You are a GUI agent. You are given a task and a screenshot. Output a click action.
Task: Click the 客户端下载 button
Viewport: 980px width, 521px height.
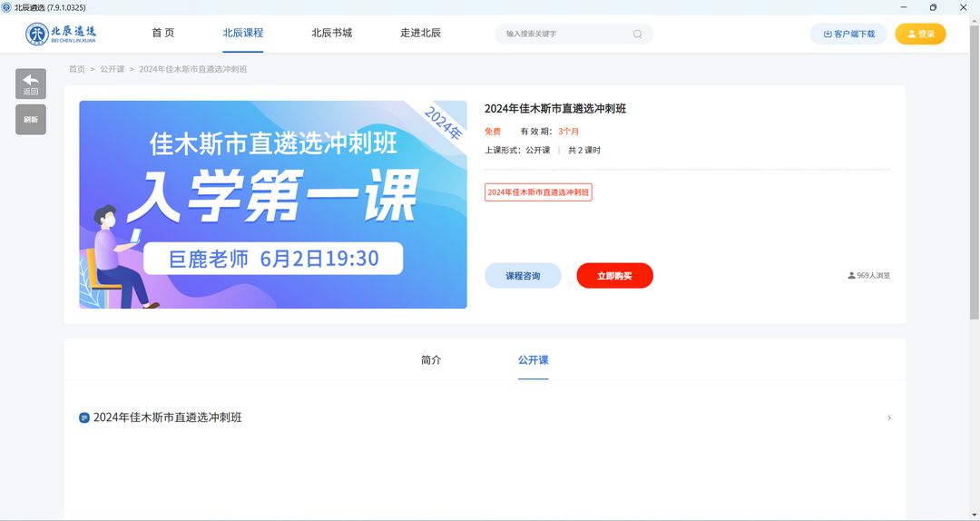point(848,34)
